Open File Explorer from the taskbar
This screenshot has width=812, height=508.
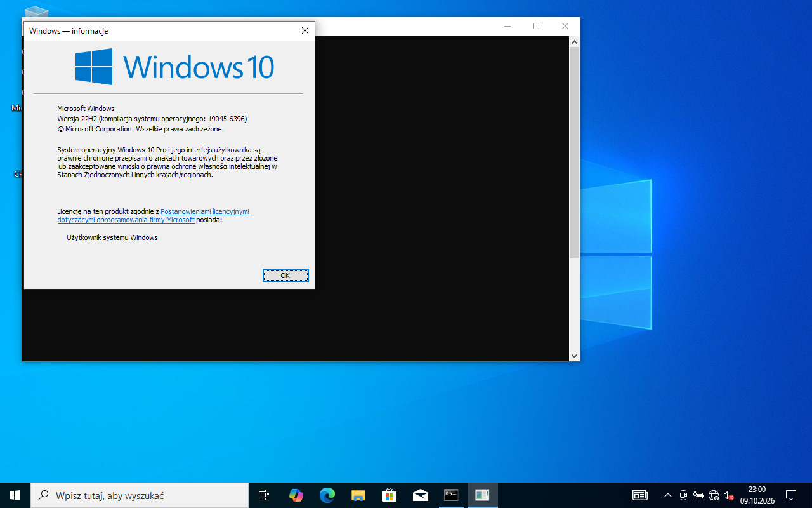tap(358, 495)
